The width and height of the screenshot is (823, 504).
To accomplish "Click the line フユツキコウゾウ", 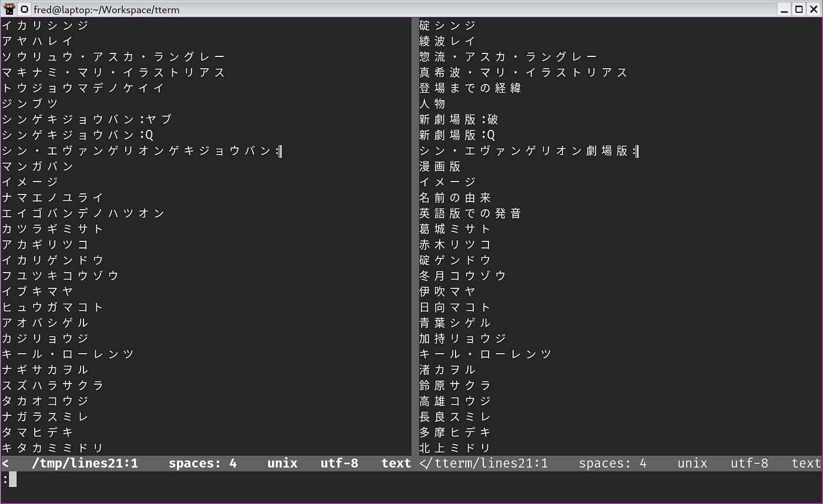I will (60, 275).
